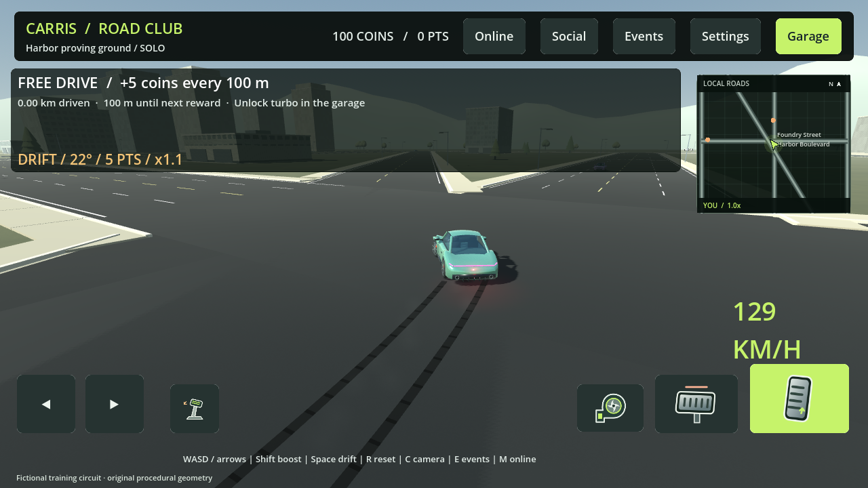Screen dimensions: 868x488
Task: Click the Harbor proving ground / SOLO subtitle
Action: (96, 48)
